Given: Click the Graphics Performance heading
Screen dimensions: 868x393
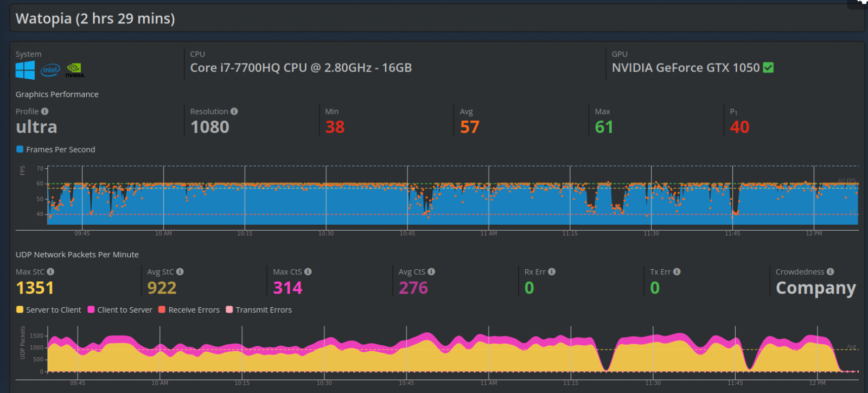Looking at the screenshot, I should [57, 94].
